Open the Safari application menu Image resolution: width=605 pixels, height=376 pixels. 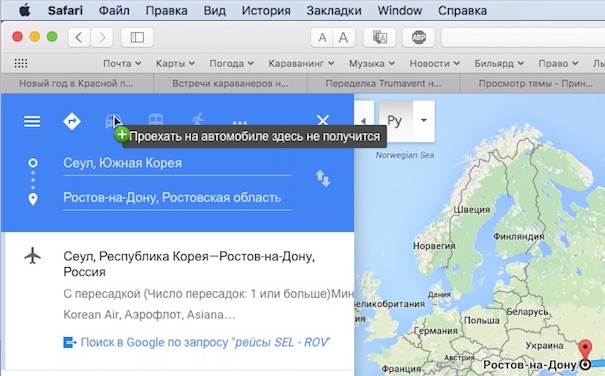click(x=65, y=10)
